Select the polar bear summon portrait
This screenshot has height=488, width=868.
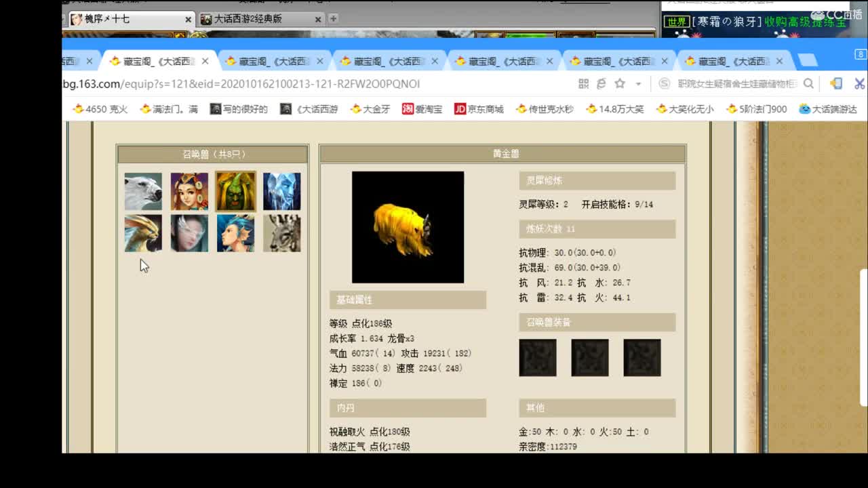coord(143,191)
